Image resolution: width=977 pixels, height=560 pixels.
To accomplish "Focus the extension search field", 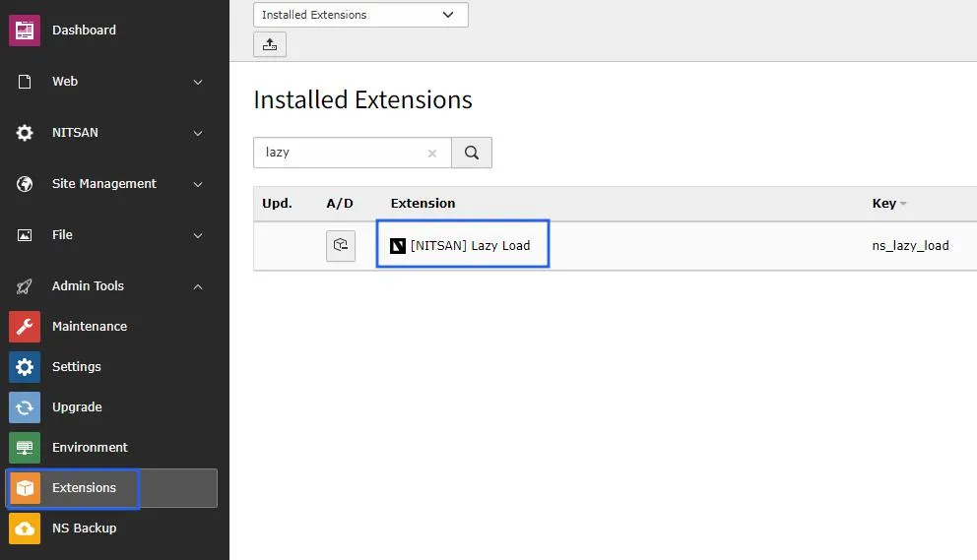I will [352, 153].
